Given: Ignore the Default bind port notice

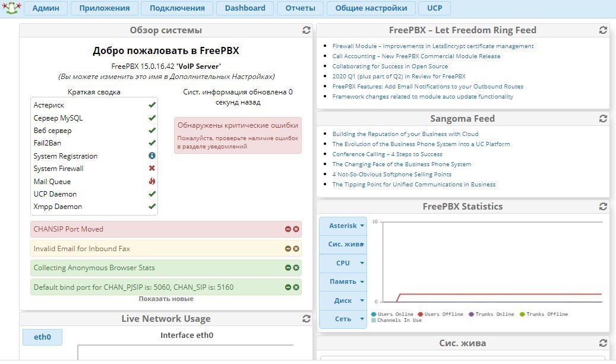Looking at the screenshot, I should click(288, 287).
